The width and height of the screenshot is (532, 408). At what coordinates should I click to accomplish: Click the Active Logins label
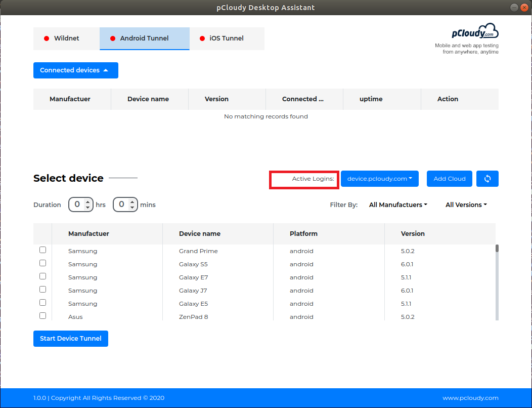[x=313, y=179]
